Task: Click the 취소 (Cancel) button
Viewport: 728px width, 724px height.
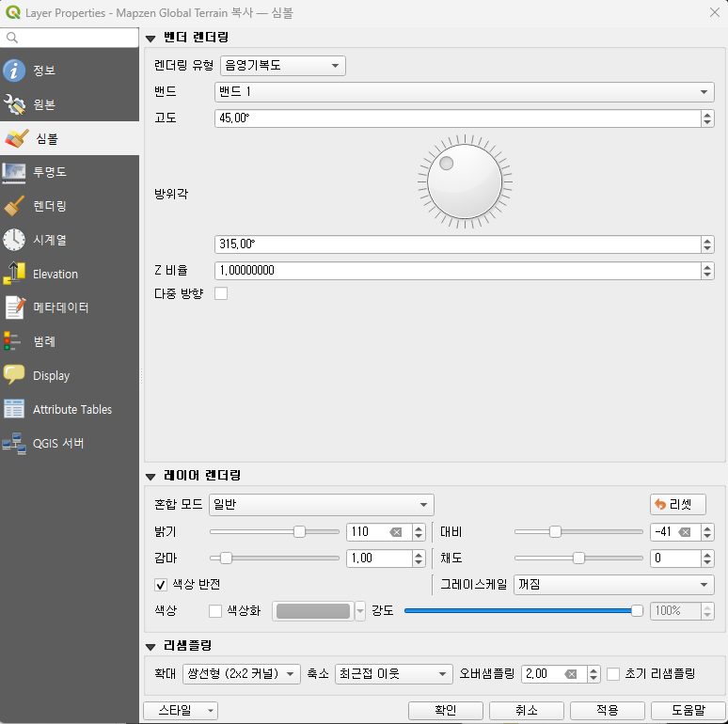Action: pyautogui.click(x=527, y=711)
